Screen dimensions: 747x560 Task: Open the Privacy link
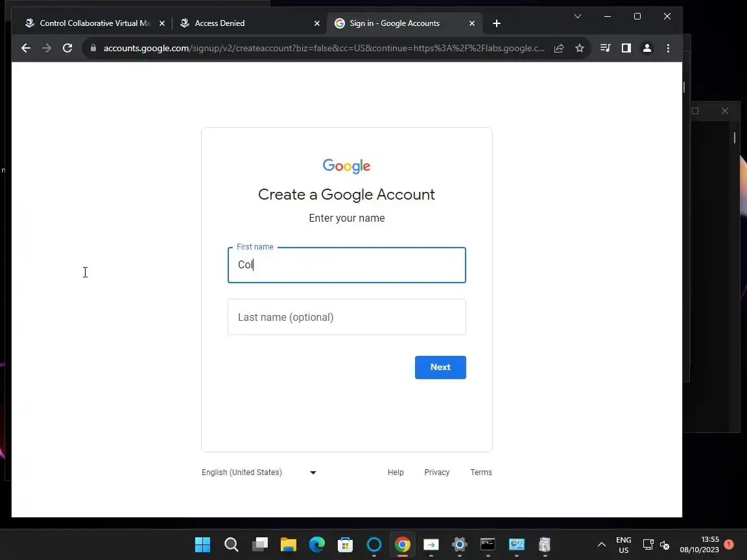tap(437, 472)
